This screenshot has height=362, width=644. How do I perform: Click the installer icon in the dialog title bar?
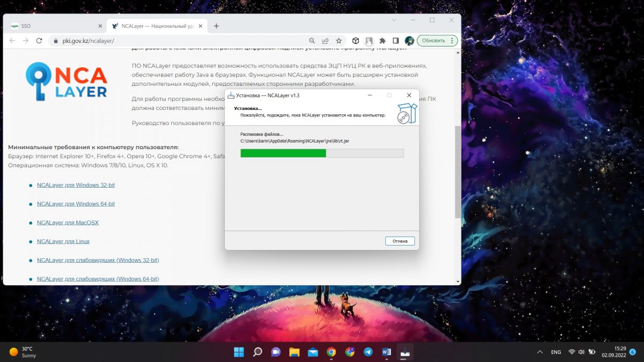click(231, 95)
